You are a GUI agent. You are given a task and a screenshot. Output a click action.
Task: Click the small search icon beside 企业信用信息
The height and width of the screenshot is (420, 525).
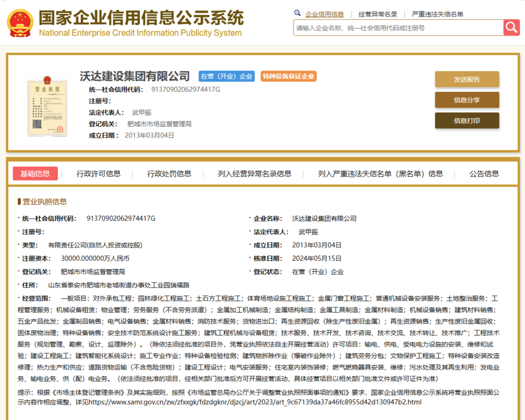pos(297,13)
